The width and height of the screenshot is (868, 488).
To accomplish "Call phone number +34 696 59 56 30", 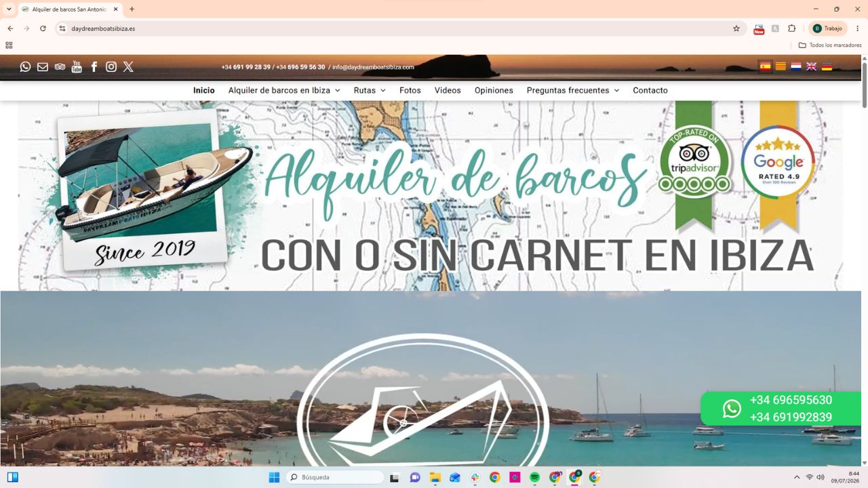I will [300, 67].
